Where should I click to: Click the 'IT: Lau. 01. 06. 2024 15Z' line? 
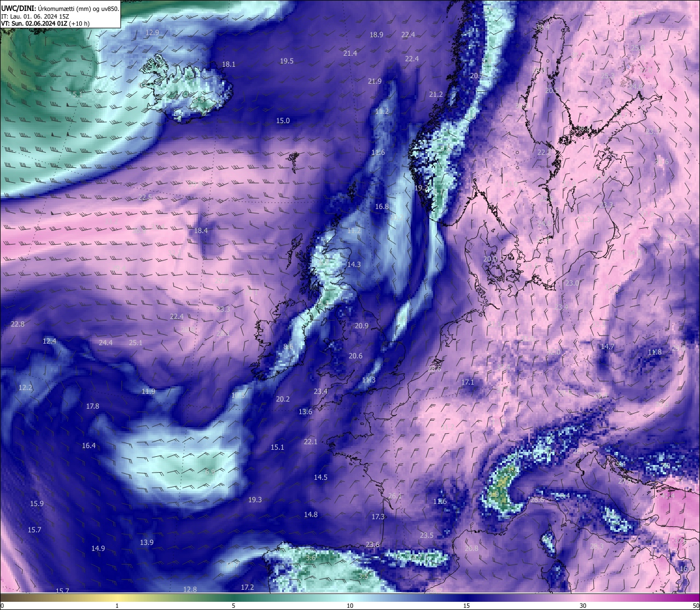[x=35, y=16]
